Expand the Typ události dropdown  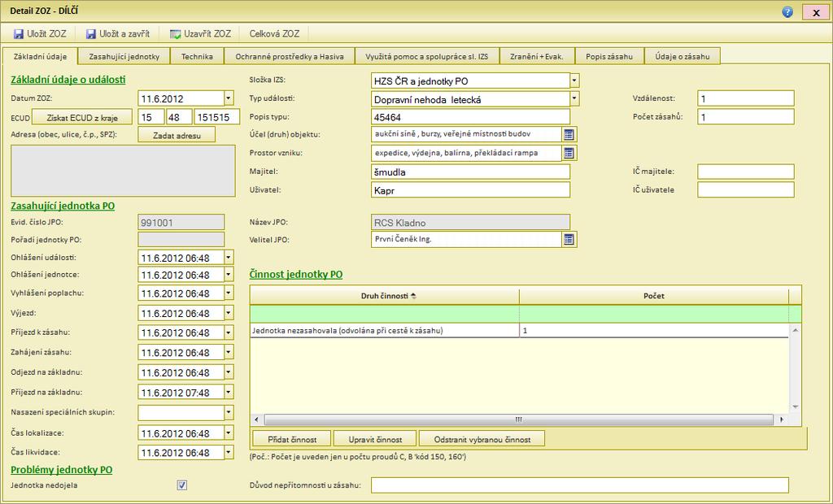[x=574, y=99]
